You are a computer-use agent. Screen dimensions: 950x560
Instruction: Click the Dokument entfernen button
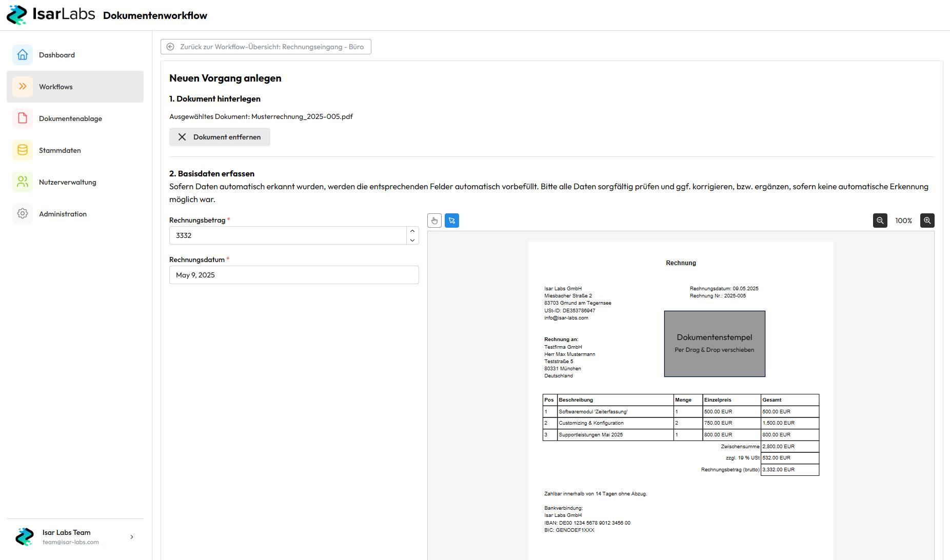click(219, 137)
